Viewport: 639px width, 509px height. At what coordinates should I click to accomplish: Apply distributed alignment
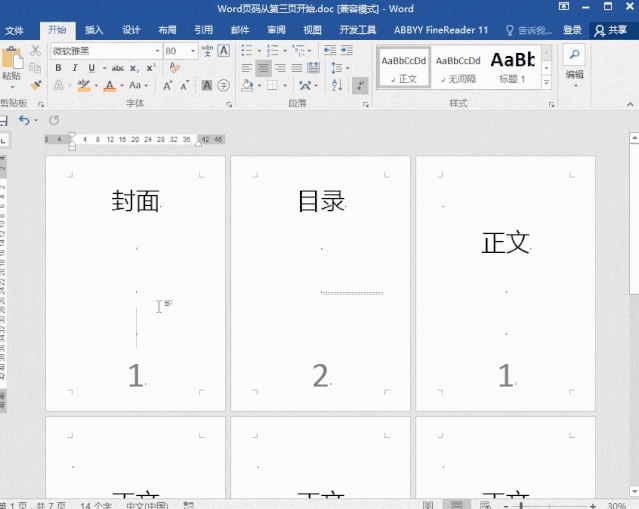(x=313, y=68)
